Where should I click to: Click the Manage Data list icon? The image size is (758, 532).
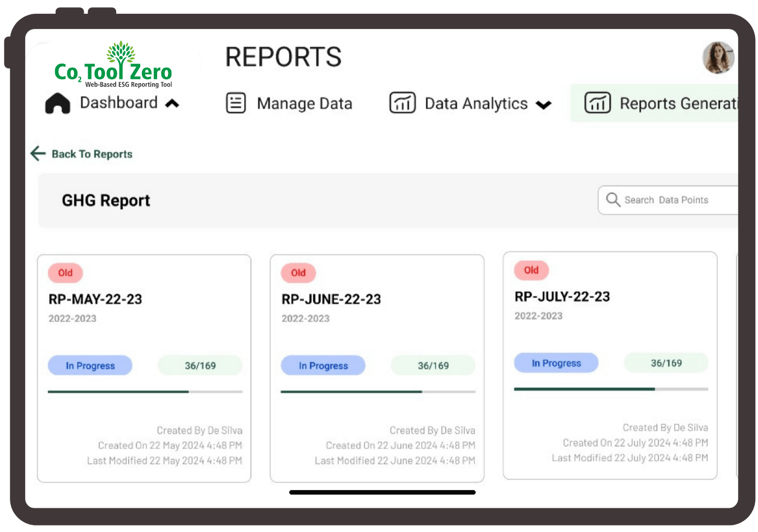click(236, 103)
